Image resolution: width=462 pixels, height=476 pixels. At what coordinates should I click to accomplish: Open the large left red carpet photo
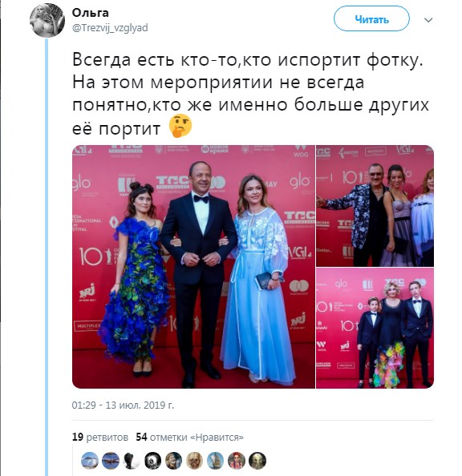[193, 267]
